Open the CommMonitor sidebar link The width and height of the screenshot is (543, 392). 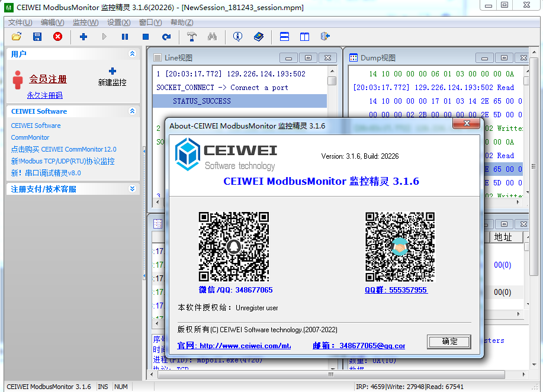tap(30, 137)
